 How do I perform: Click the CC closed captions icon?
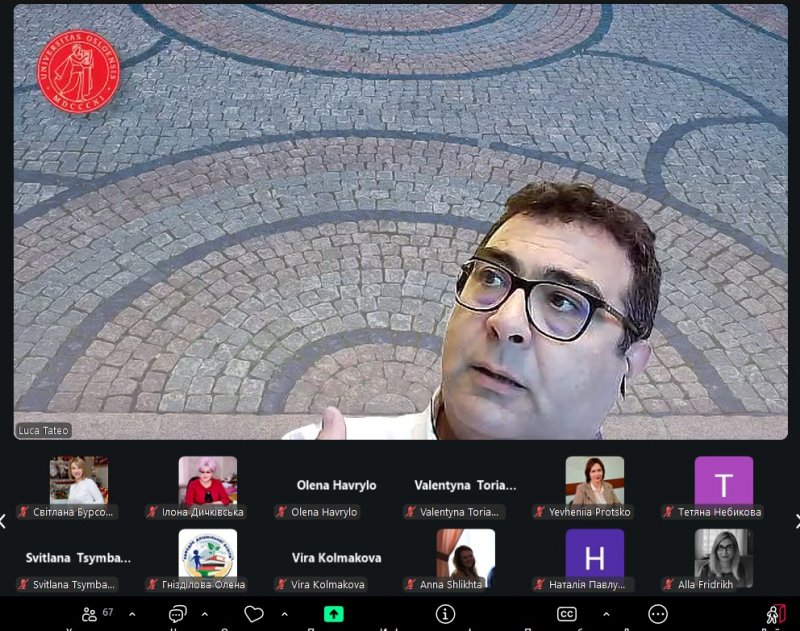click(567, 614)
